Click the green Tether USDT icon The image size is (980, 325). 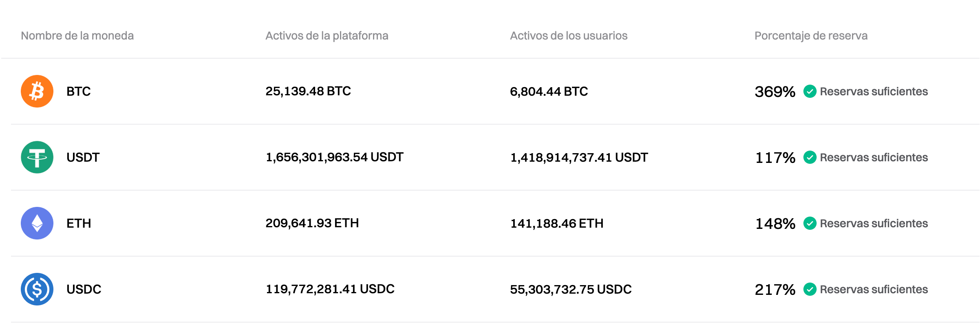pyautogui.click(x=37, y=157)
